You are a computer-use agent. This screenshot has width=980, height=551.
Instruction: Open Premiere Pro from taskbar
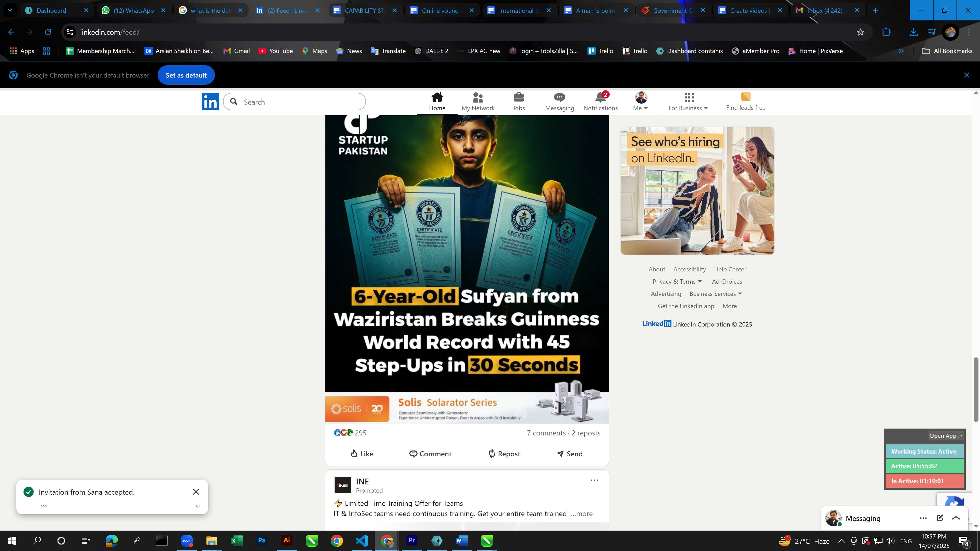pyautogui.click(x=412, y=541)
